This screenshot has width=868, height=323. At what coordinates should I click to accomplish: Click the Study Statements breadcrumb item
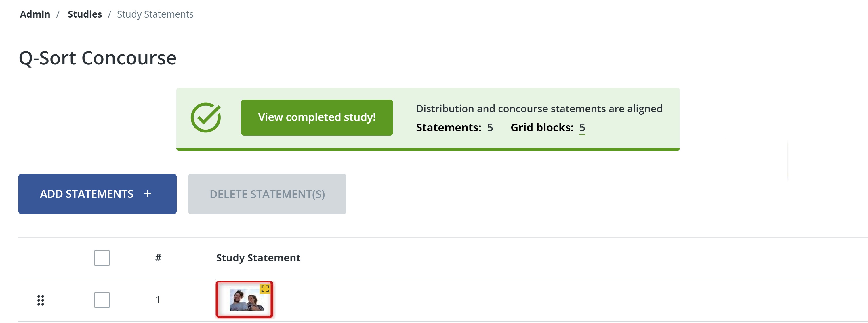[x=155, y=14]
